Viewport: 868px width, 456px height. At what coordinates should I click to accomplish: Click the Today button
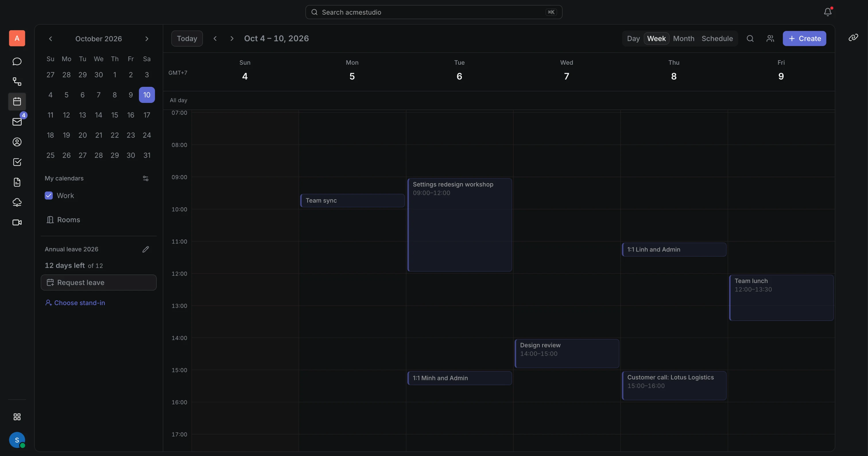click(x=187, y=38)
